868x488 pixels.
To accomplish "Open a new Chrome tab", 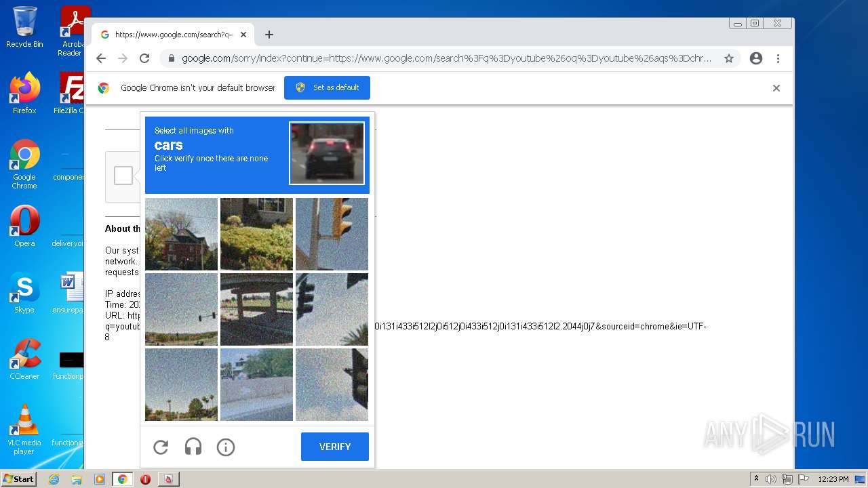I will tap(269, 35).
